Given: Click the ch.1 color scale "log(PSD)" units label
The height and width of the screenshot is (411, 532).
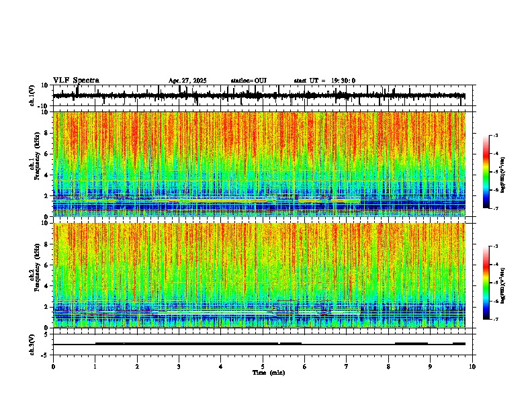Looking at the screenshot, I should click(503, 175).
